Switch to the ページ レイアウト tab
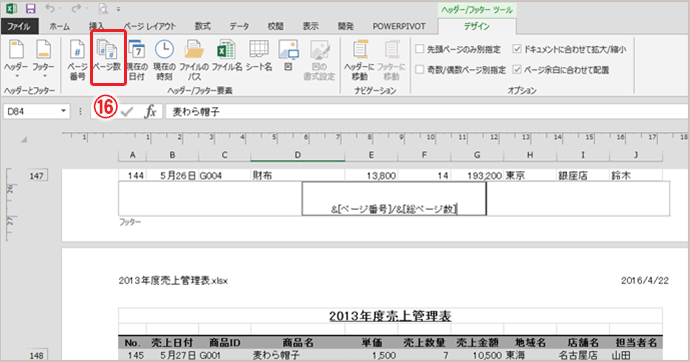 click(150, 26)
